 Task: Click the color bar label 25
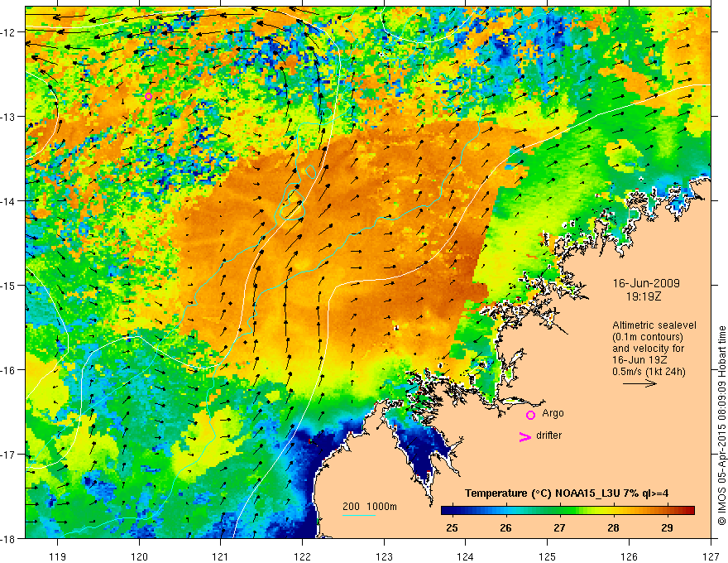pyautogui.click(x=452, y=527)
